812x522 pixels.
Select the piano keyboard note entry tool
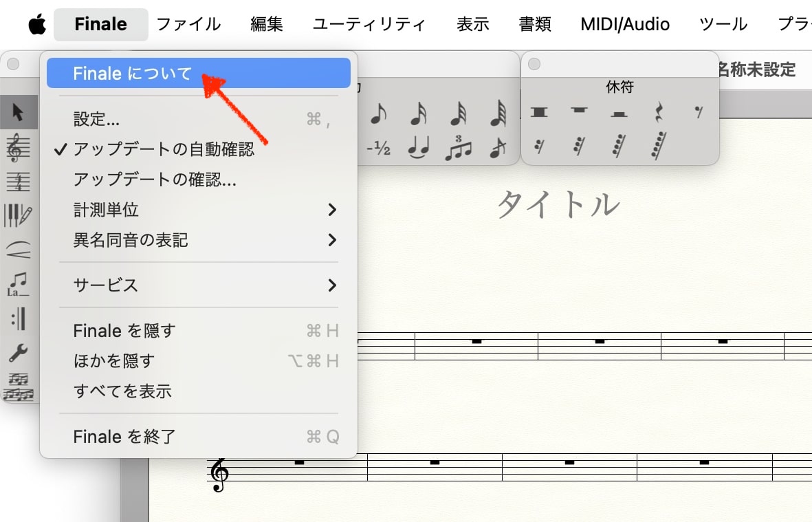(19, 215)
